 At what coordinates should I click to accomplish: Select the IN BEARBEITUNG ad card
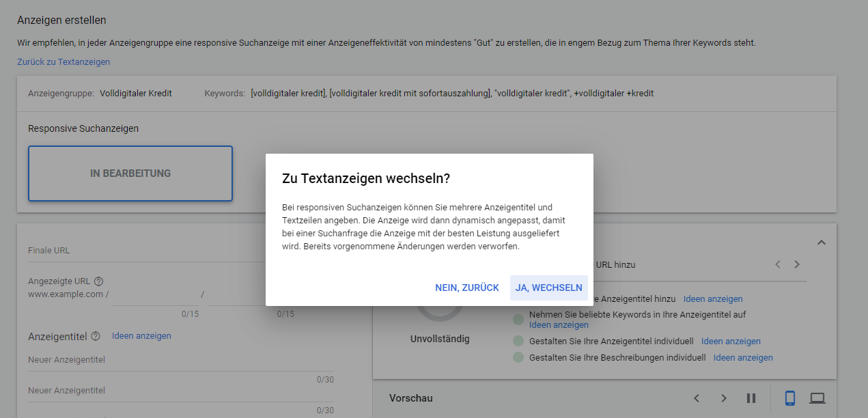pos(130,173)
